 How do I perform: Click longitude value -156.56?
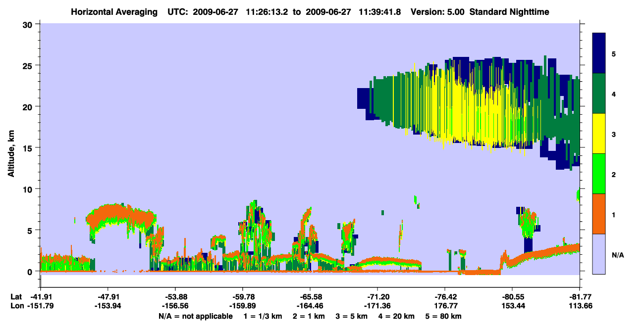[x=175, y=306]
